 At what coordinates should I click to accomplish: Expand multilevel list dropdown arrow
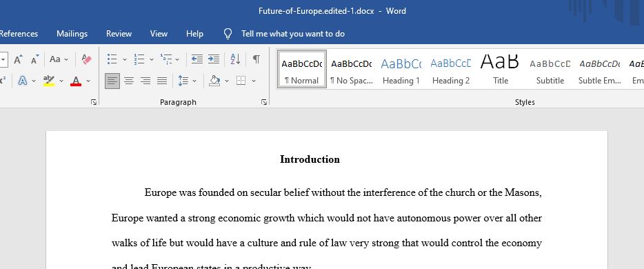[x=177, y=59]
